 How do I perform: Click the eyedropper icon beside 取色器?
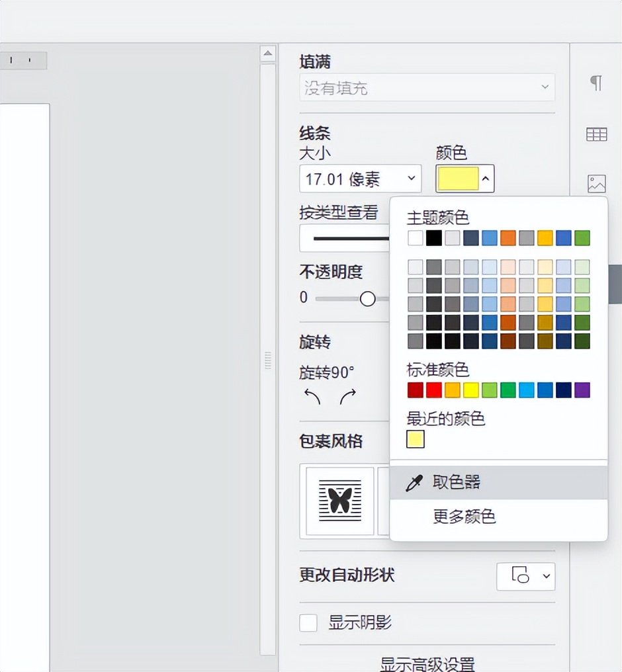point(414,482)
